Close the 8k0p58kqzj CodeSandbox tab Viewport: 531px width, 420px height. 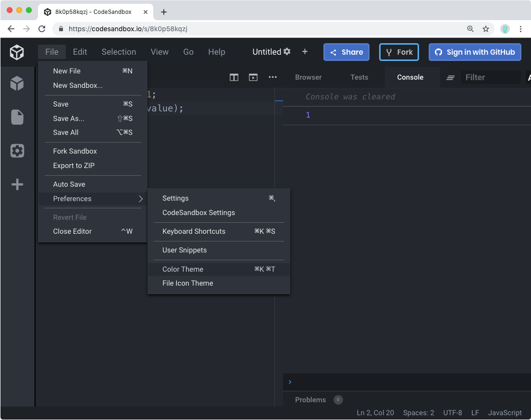(146, 12)
